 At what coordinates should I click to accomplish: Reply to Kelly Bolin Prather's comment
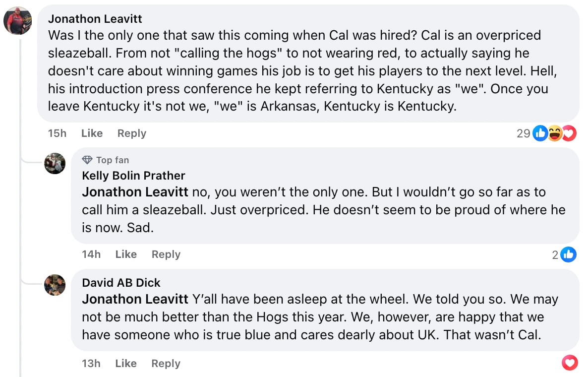click(166, 254)
